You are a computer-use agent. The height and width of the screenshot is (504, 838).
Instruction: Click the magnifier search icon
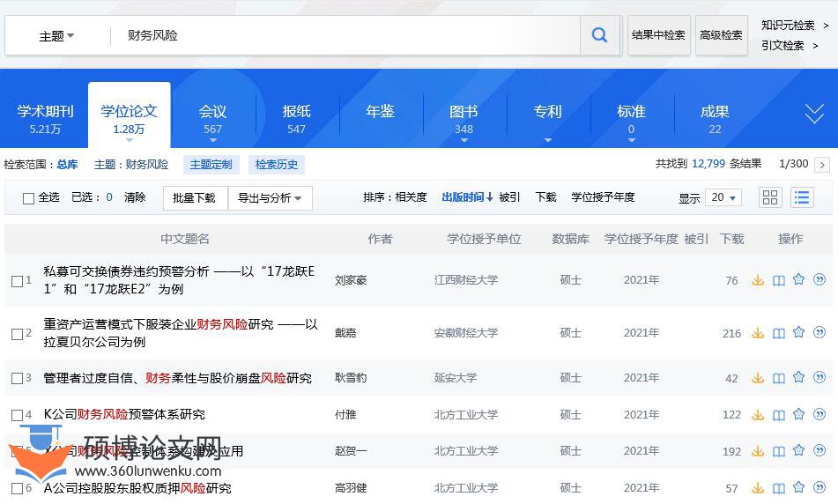tap(599, 35)
